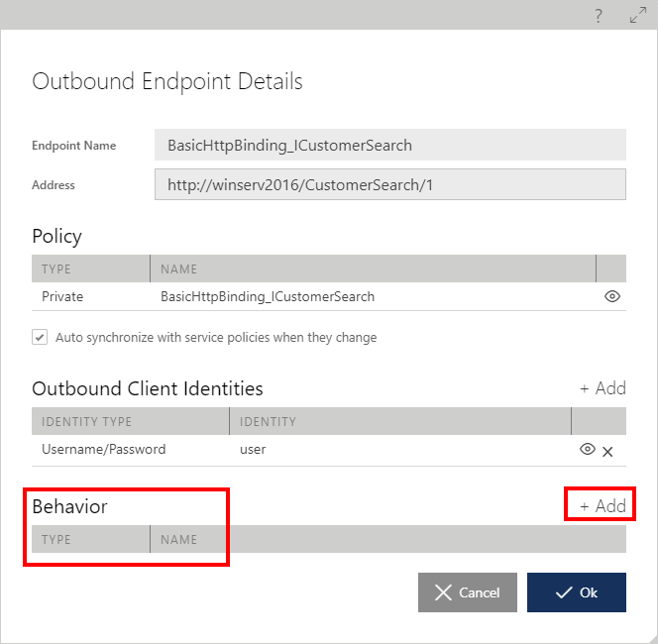Add a new outbound client identity
658x644 pixels.
pos(603,388)
